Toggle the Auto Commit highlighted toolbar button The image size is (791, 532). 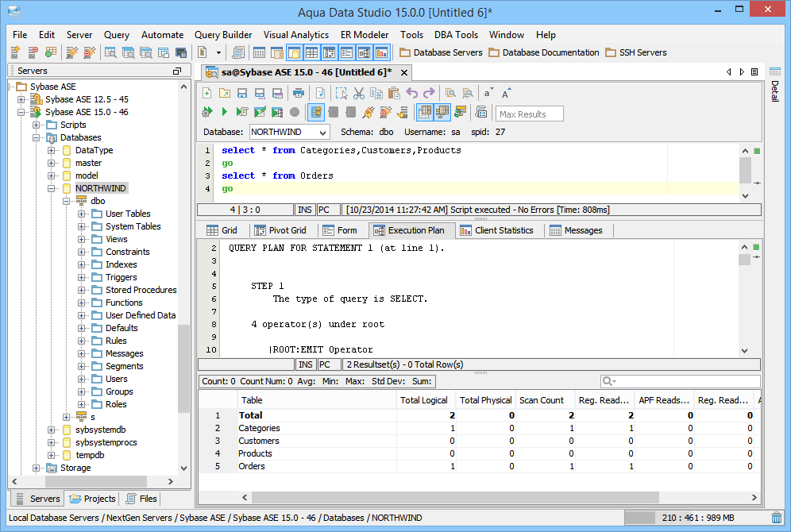[316, 113]
